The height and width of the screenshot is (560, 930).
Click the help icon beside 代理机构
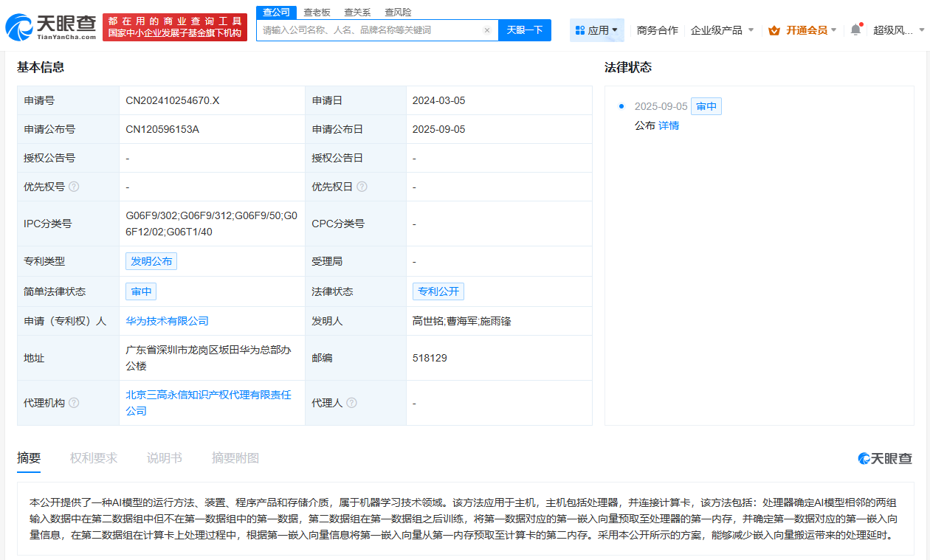coord(73,403)
